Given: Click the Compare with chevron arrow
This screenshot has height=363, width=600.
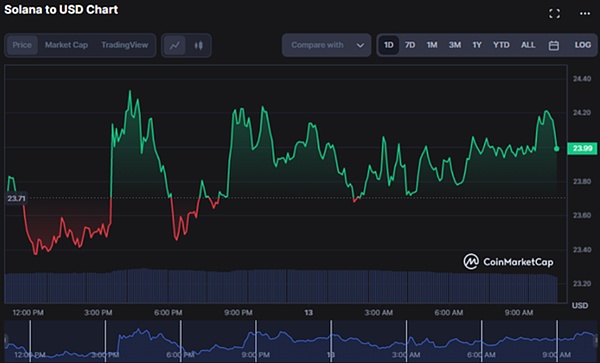Looking at the screenshot, I should click(360, 46).
